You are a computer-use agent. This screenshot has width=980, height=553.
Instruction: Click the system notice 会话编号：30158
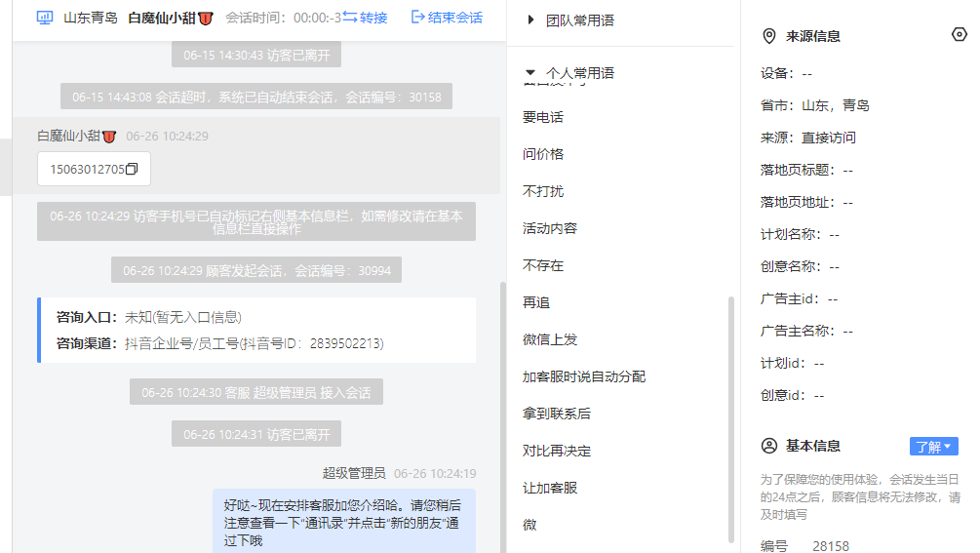[256, 97]
